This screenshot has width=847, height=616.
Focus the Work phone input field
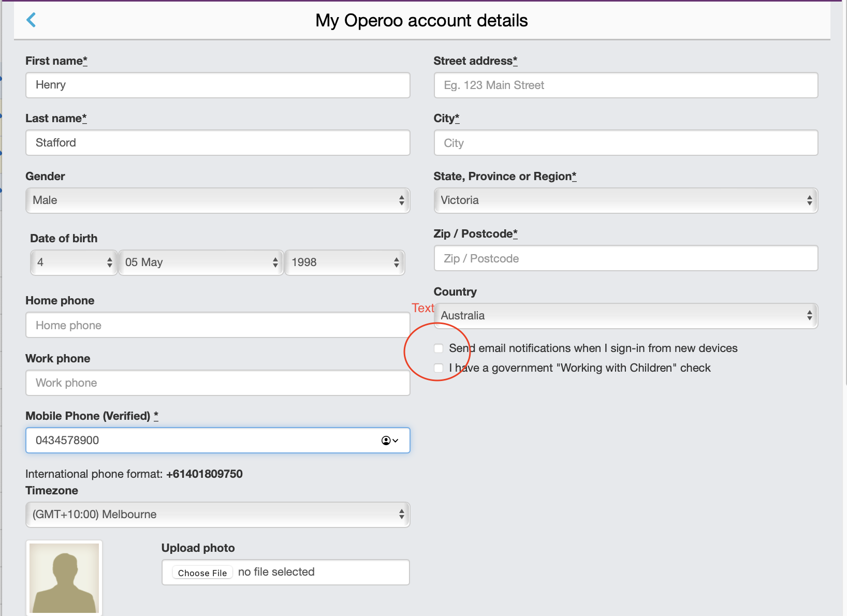click(217, 383)
